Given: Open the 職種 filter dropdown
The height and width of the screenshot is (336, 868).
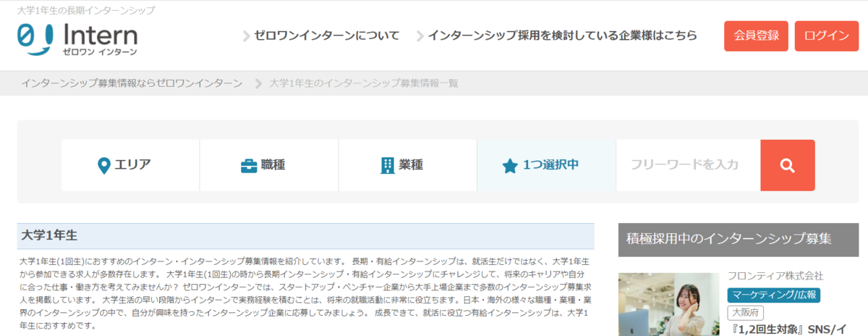Looking at the screenshot, I should pyautogui.click(x=269, y=165).
